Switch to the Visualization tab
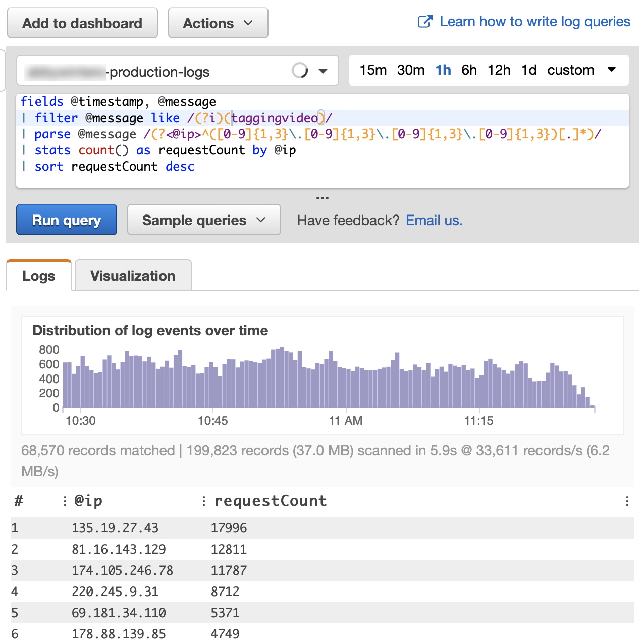The width and height of the screenshot is (644, 644). click(x=133, y=276)
